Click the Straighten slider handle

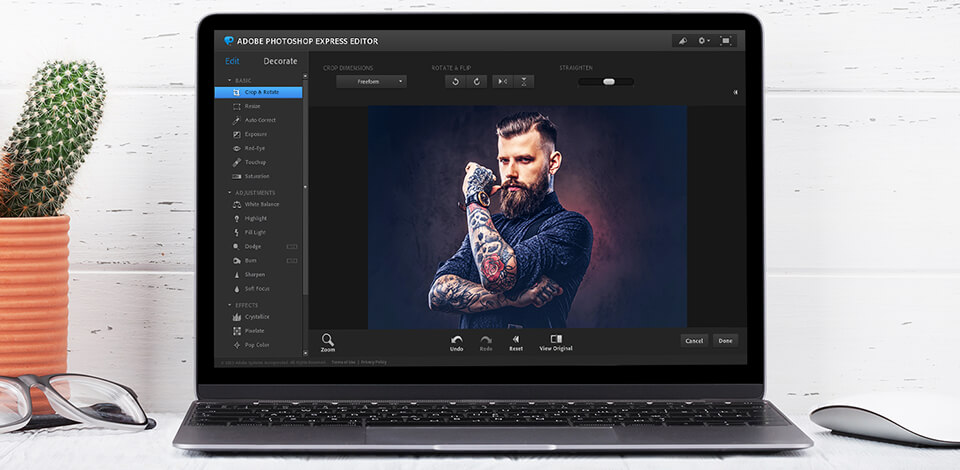(x=609, y=81)
